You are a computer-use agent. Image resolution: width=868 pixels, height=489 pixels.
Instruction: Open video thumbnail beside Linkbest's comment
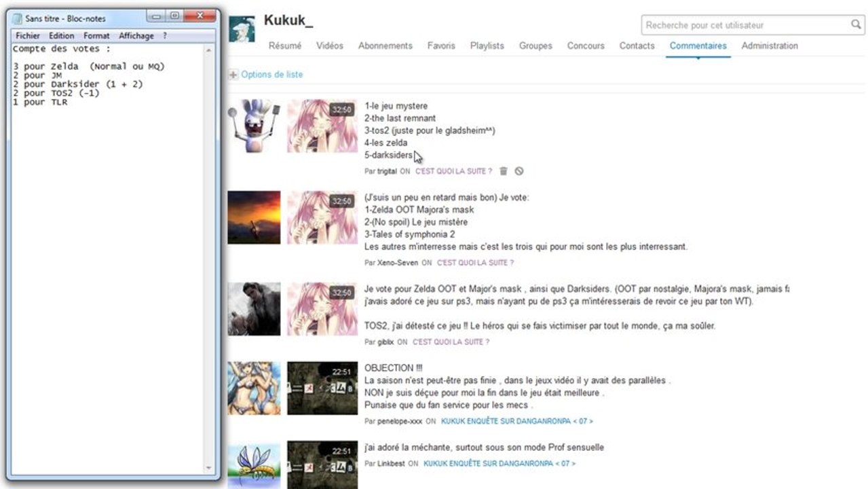pos(322,465)
